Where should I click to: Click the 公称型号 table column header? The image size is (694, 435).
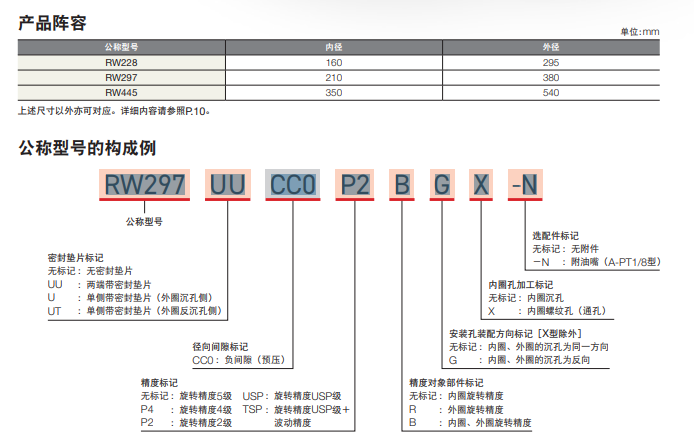pyautogui.click(x=121, y=47)
